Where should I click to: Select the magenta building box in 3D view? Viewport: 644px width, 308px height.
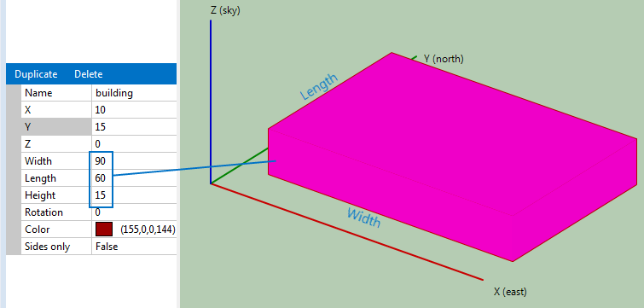click(x=452, y=156)
